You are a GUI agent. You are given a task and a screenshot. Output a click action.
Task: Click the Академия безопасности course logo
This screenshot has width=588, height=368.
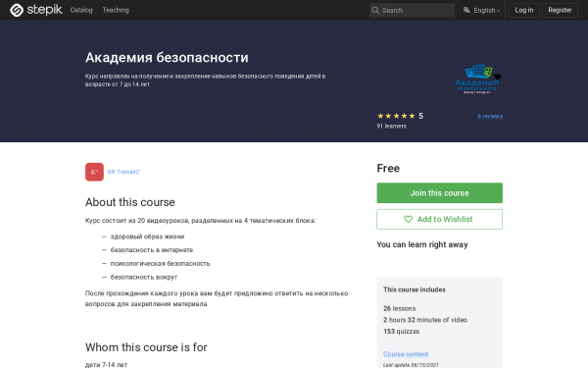coord(478,79)
